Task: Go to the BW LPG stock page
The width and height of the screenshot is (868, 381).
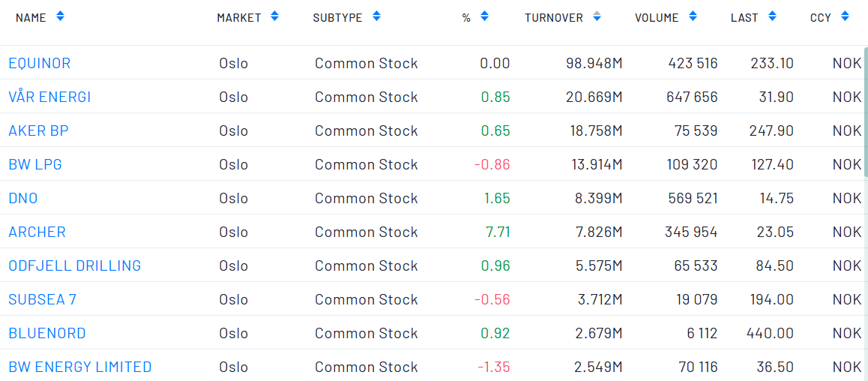Action: click(35, 164)
